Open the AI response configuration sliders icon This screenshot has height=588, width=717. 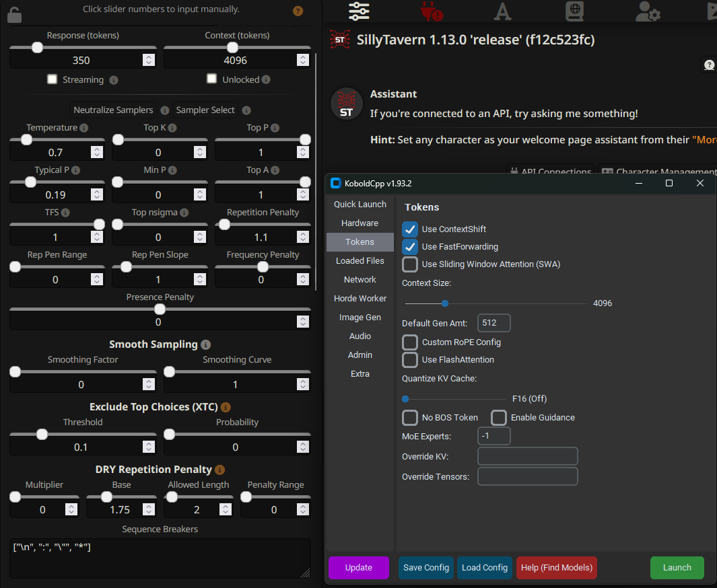click(x=359, y=11)
